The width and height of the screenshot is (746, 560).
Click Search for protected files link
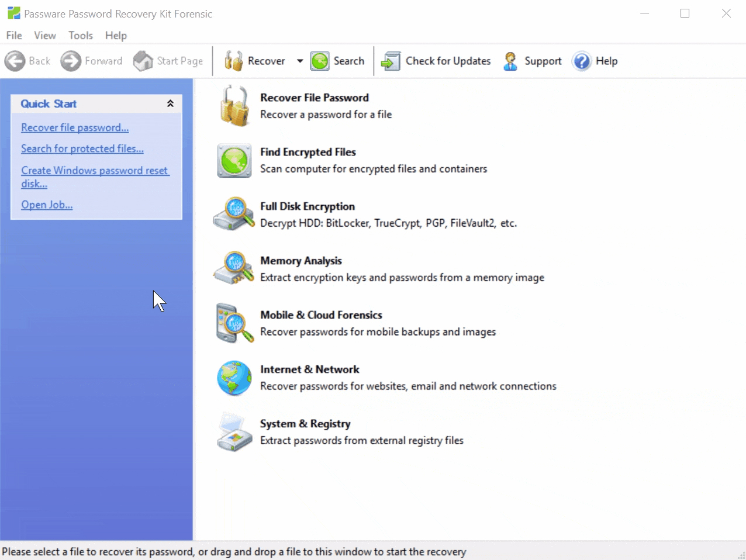(x=82, y=148)
